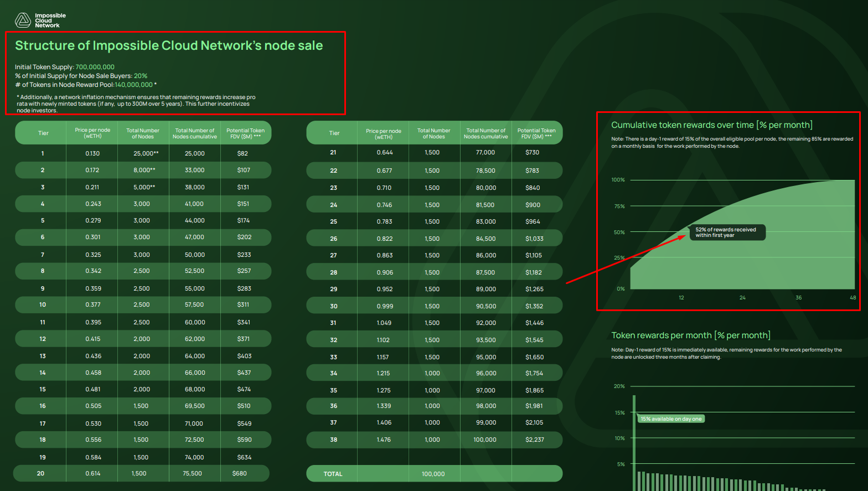868x491 pixels.
Task: Click the $202 FDV cell
Action: [x=244, y=237]
